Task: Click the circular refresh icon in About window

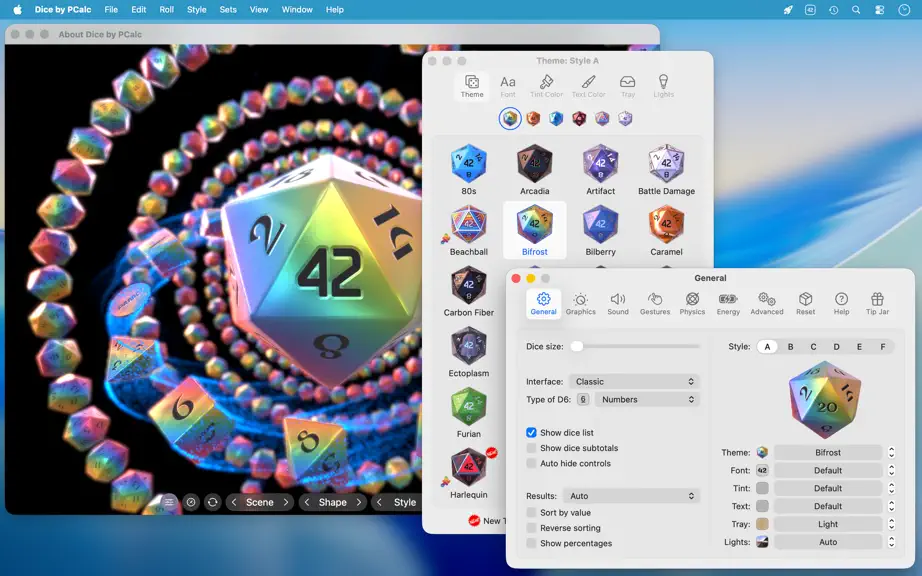Action: click(212, 503)
